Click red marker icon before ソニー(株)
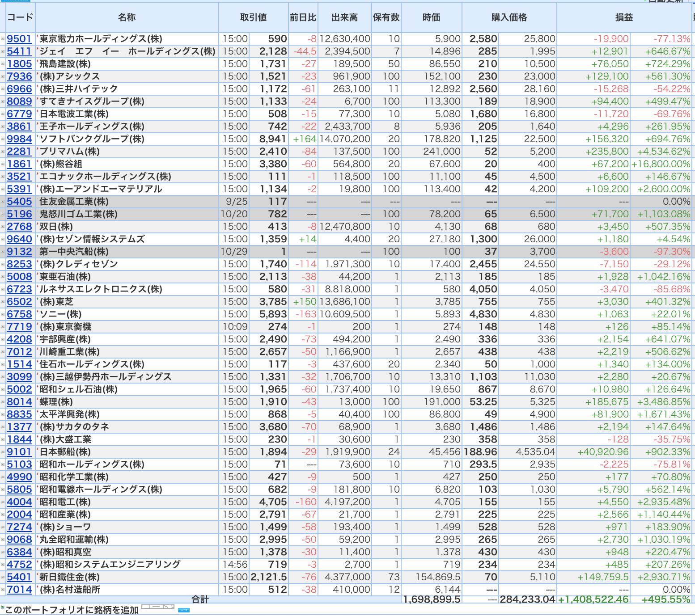This screenshot has width=695, height=616. (x=38, y=312)
